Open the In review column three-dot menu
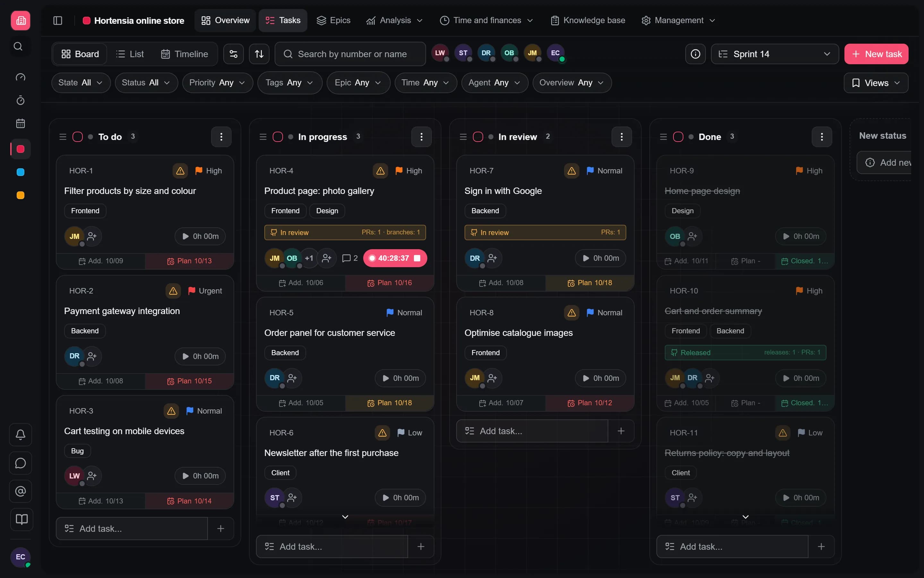 621,137
